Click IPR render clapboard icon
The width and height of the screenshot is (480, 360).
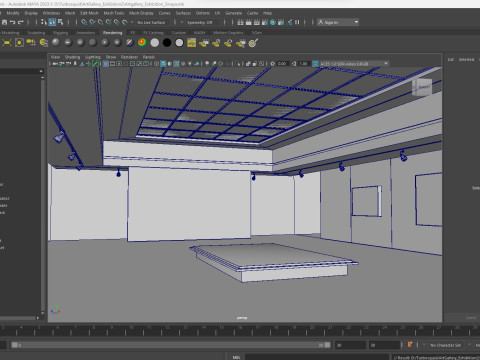click(x=257, y=22)
